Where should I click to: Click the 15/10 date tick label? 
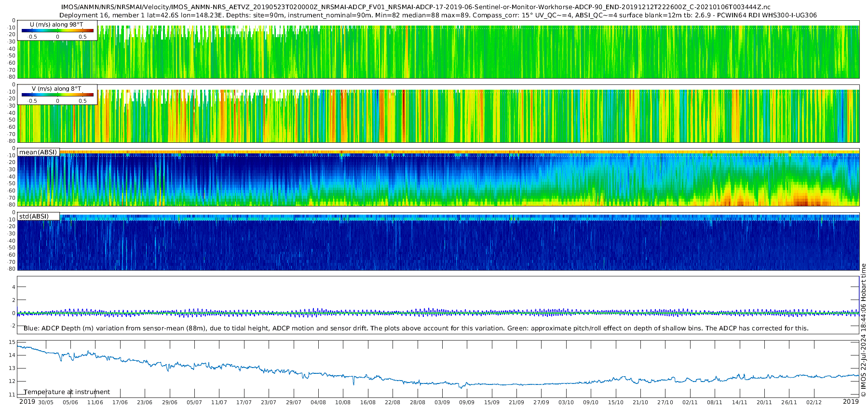pyautogui.click(x=616, y=402)
